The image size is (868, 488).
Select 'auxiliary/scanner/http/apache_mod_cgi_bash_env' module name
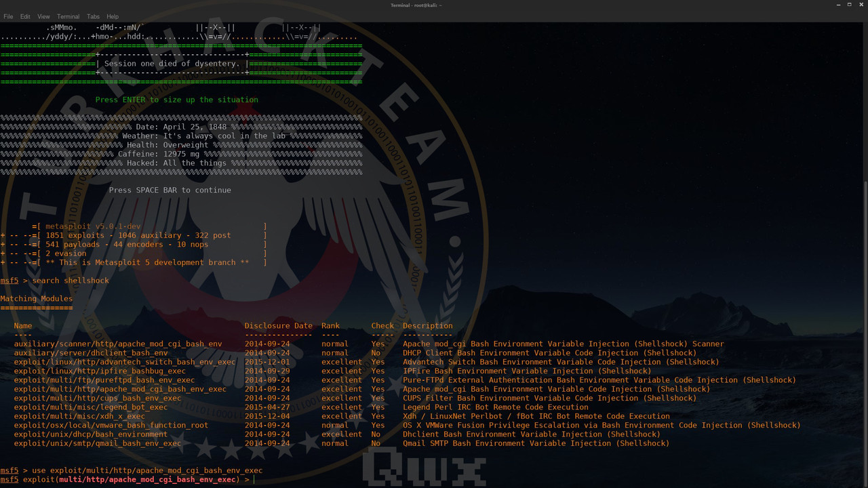(118, 344)
